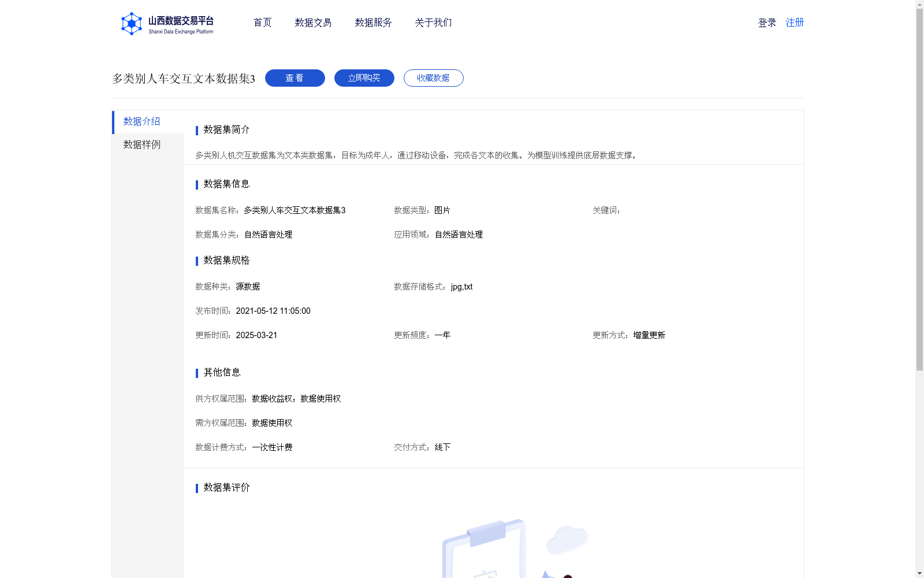Click the 登录 link

pos(767,23)
